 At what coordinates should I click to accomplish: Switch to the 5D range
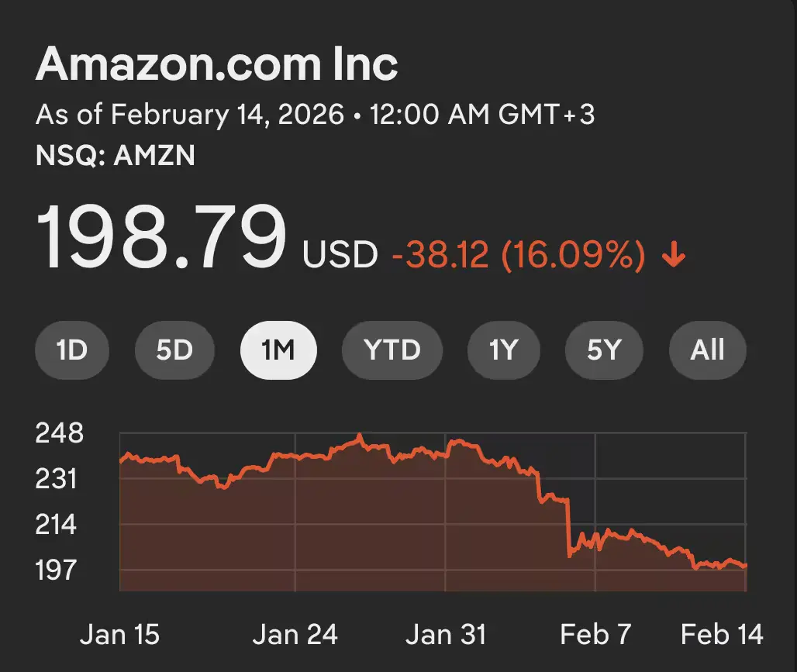tap(174, 350)
